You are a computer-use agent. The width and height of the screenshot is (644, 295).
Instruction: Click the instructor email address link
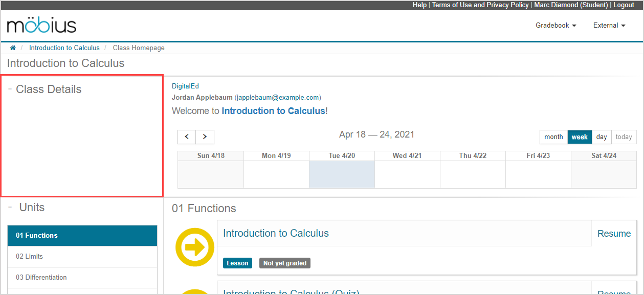tap(278, 97)
